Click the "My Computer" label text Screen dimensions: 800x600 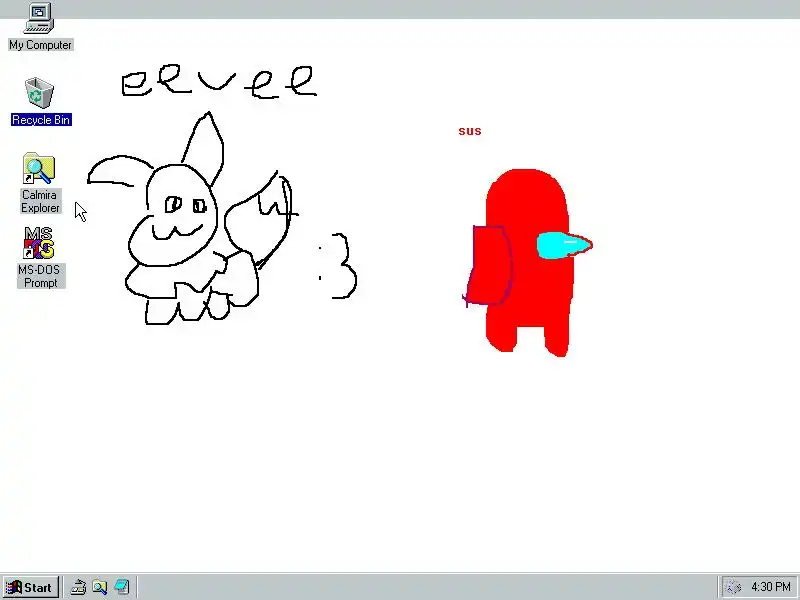coord(40,45)
